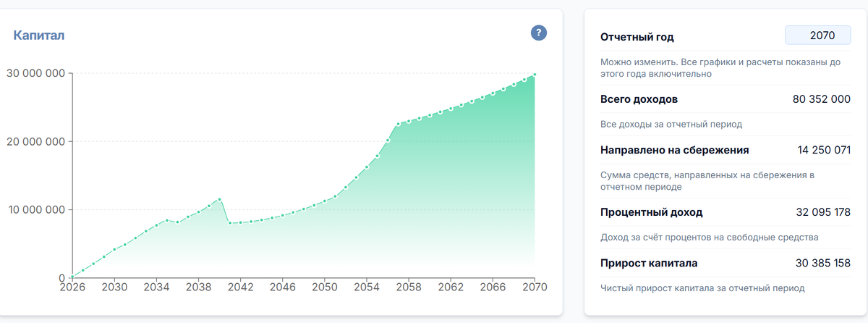Select the 10 000 000 axis label

pyautogui.click(x=36, y=210)
